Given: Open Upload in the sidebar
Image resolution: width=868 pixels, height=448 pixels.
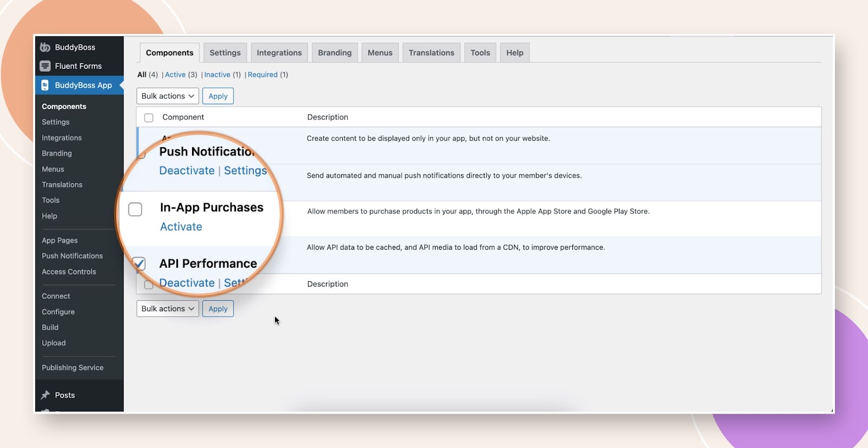Looking at the screenshot, I should pyautogui.click(x=54, y=343).
